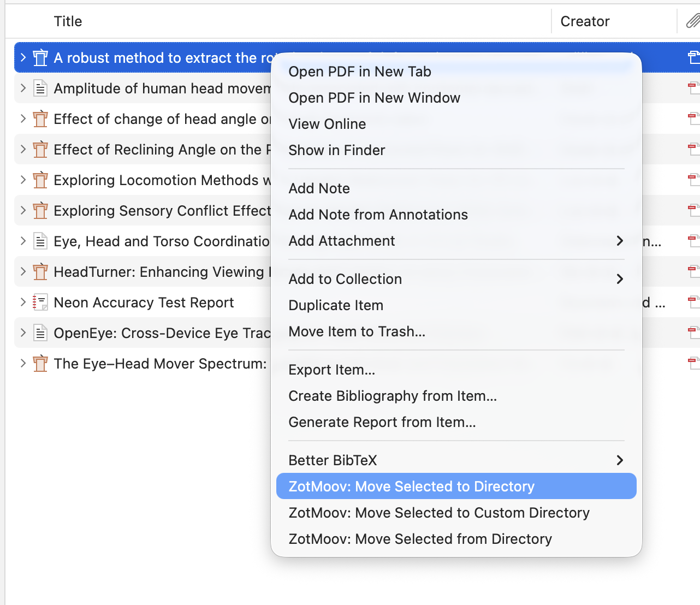
Task: Open the Better BibTeX submenu arrow
Action: point(620,460)
